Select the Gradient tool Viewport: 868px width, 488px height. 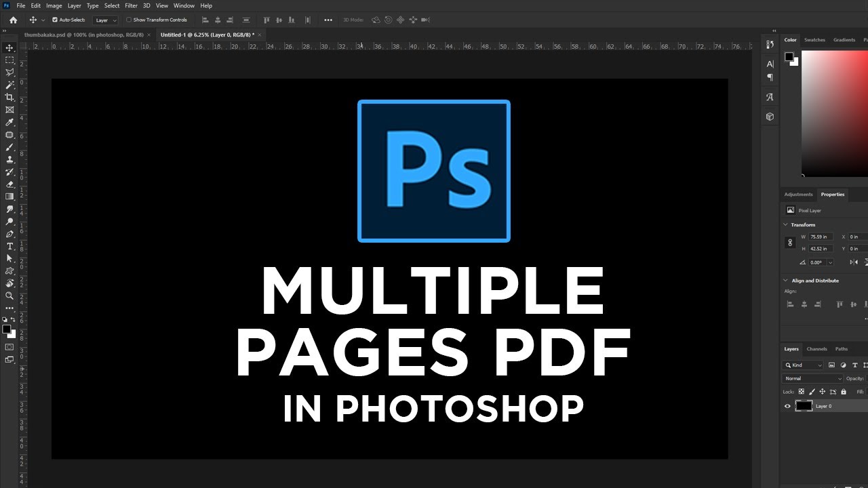click(9, 197)
